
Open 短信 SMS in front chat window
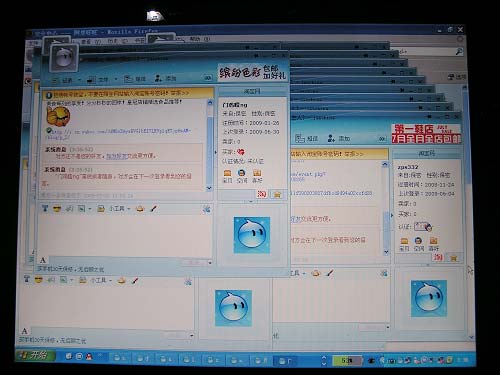click(135, 79)
